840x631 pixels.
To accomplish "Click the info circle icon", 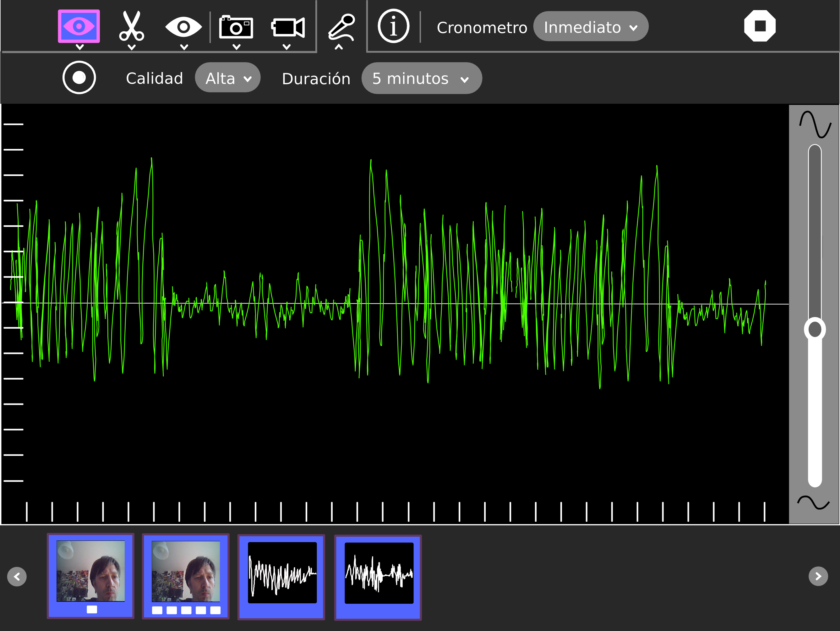I will pyautogui.click(x=393, y=26).
